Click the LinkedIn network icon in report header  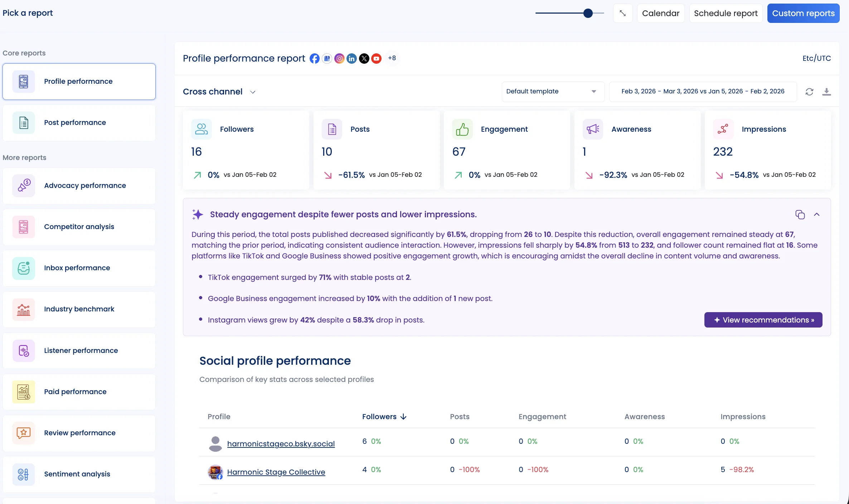click(352, 58)
